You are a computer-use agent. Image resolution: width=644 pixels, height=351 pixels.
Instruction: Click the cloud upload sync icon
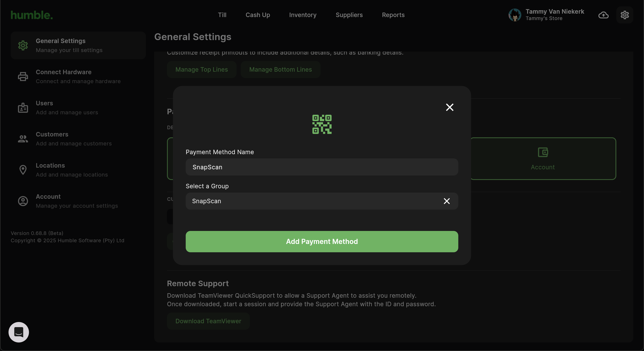pyautogui.click(x=603, y=15)
